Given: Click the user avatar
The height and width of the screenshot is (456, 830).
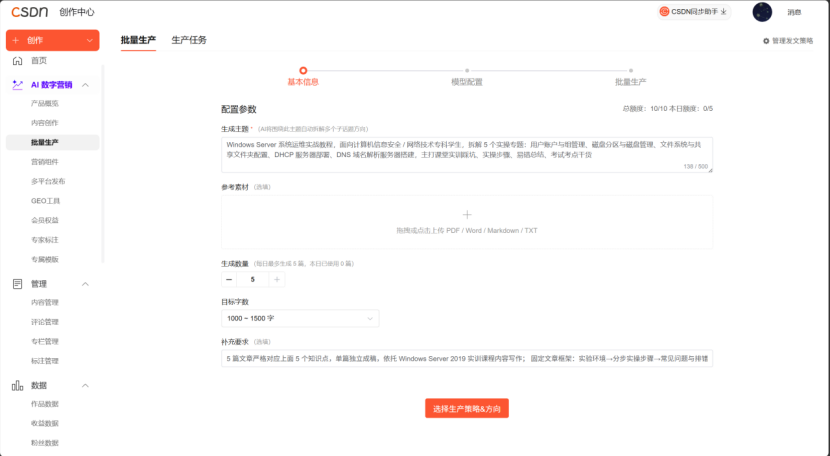Looking at the screenshot, I should 762,12.
